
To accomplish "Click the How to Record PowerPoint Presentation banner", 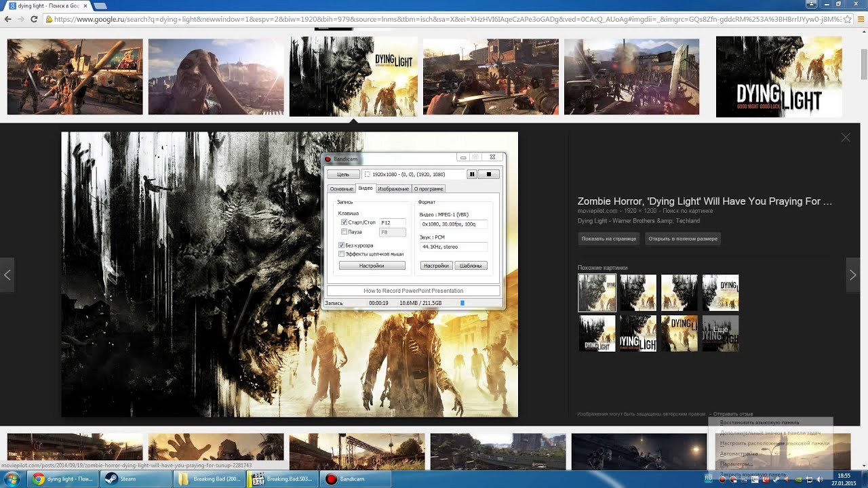I will tap(413, 291).
